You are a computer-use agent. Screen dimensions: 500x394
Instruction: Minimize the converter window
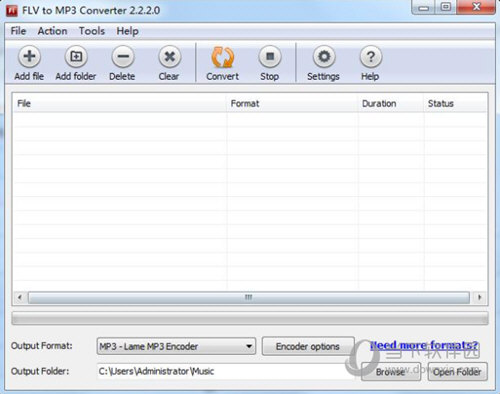click(x=424, y=7)
